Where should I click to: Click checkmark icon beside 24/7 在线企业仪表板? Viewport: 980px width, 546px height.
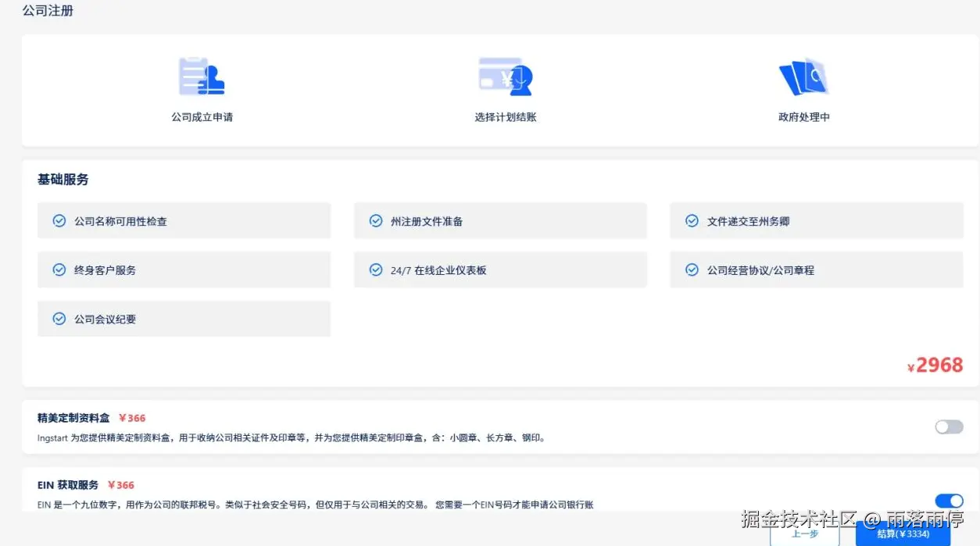point(376,269)
